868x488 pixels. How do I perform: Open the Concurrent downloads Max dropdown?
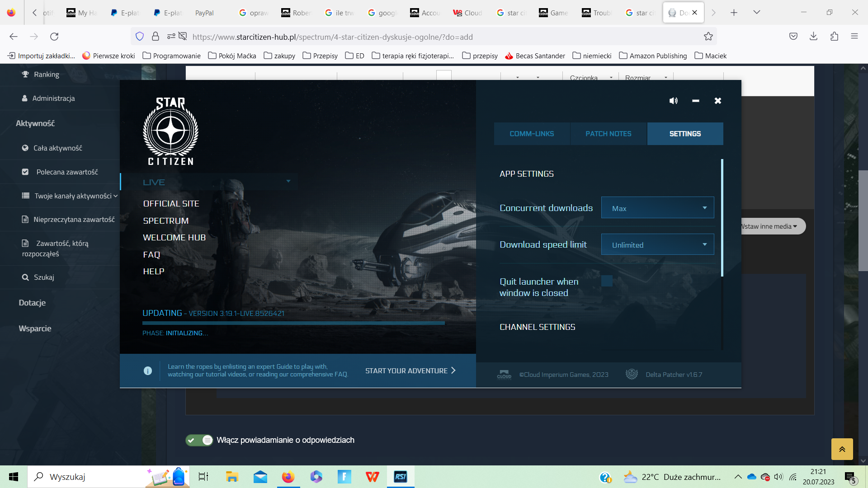click(658, 208)
